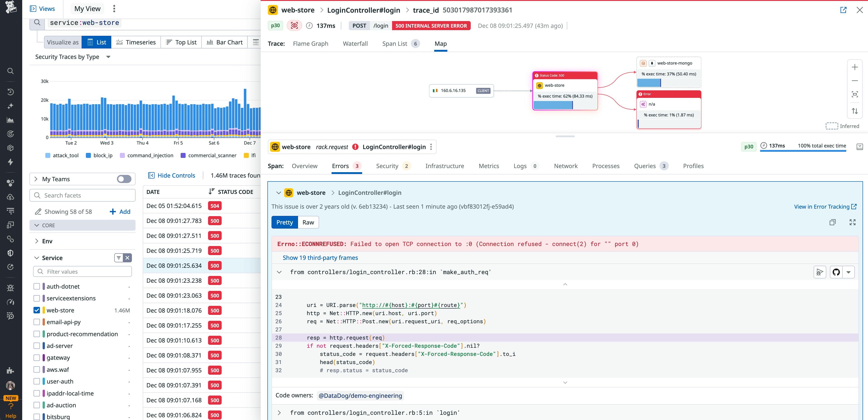Open the GitHub source code button

click(x=836, y=272)
